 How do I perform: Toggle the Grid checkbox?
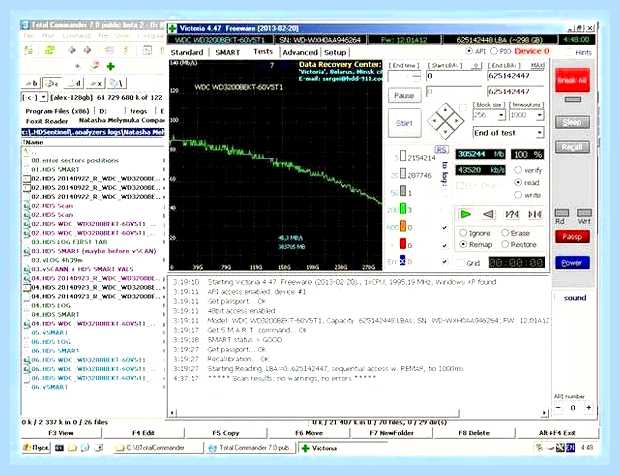(460, 263)
